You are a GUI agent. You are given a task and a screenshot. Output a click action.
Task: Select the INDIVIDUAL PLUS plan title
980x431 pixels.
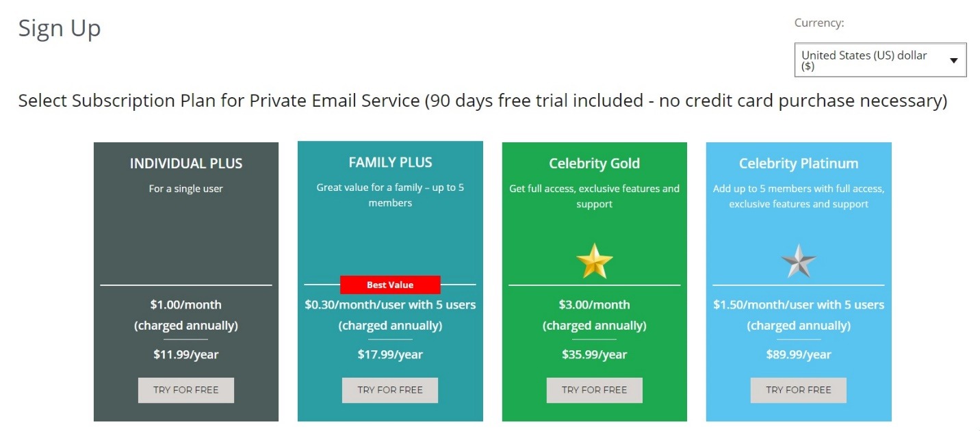(x=186, y=164)
